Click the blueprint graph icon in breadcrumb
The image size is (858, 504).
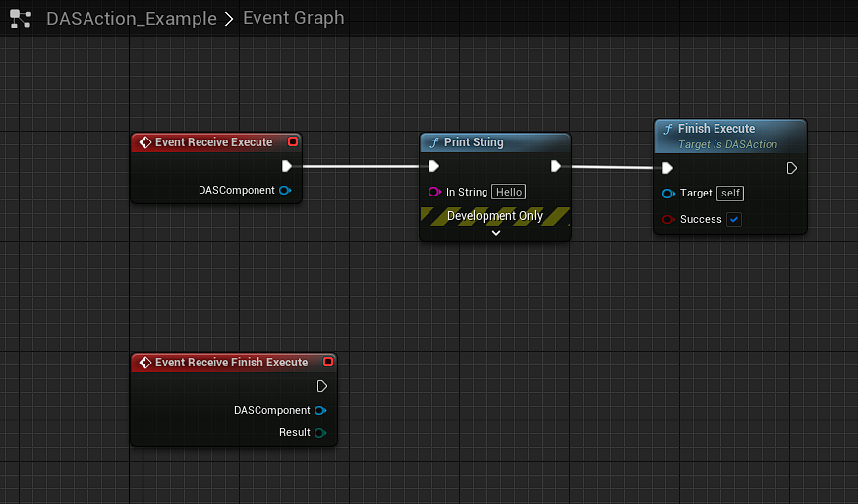point(19,19)
